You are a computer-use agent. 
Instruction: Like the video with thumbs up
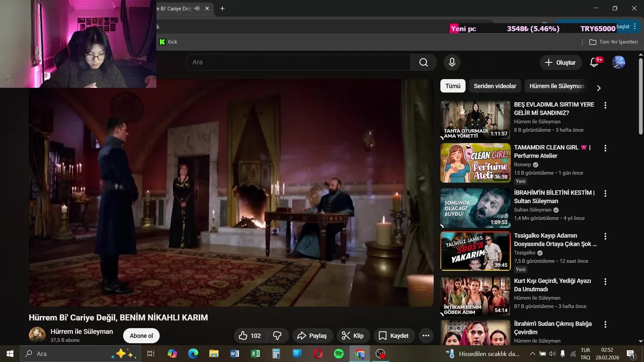pyautogui.click(x=250, y=336)
